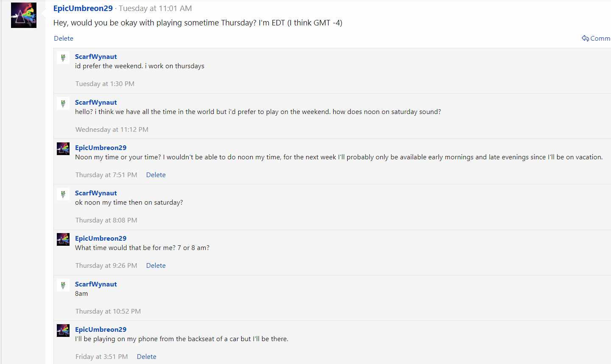The image size is (611, 364).
Task: Open ScarfWynaut username on 'id prefer the weekend' comment
Action: pyautogui.click(x=96, y=57)
